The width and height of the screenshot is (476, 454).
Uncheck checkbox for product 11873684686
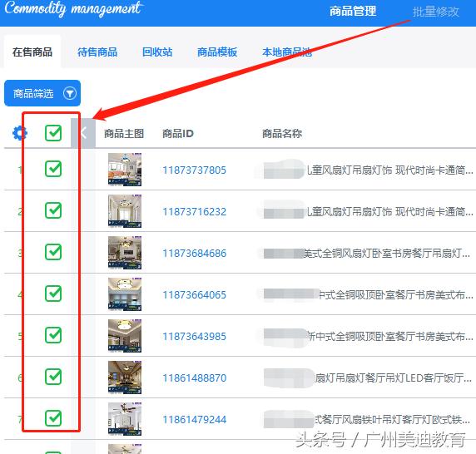pos(53,252)
